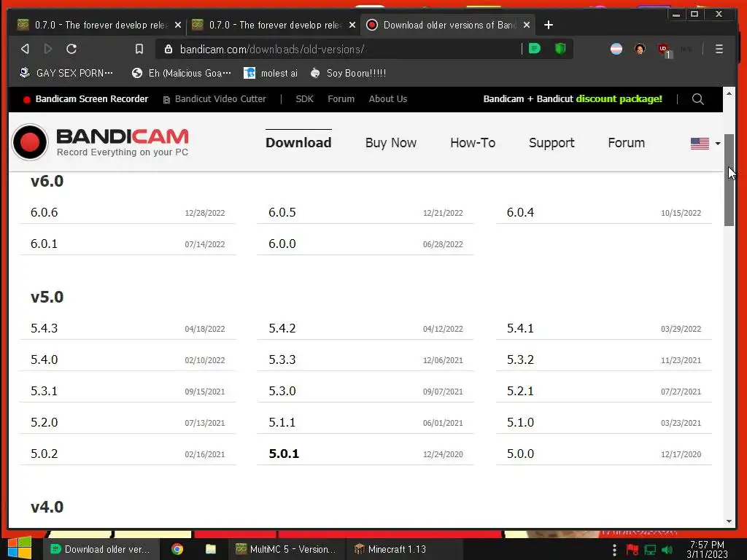Click Bandicam Screen Recorder top link
Viewport: 747px width, 560px height.
point(86,99)
